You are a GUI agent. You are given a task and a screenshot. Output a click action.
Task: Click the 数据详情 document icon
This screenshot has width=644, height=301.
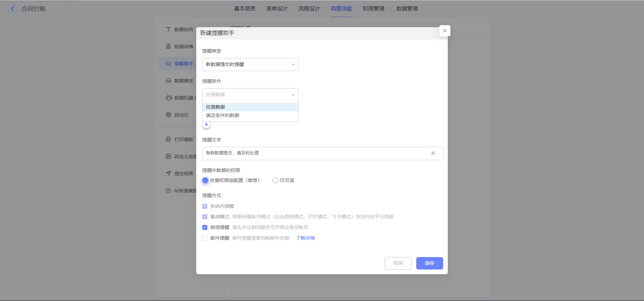click(x=168, y=47)
